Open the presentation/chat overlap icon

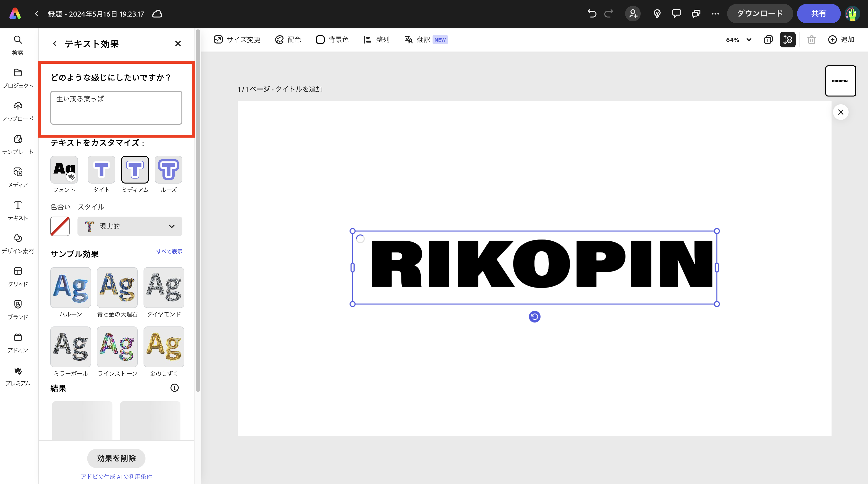point(696,13)
